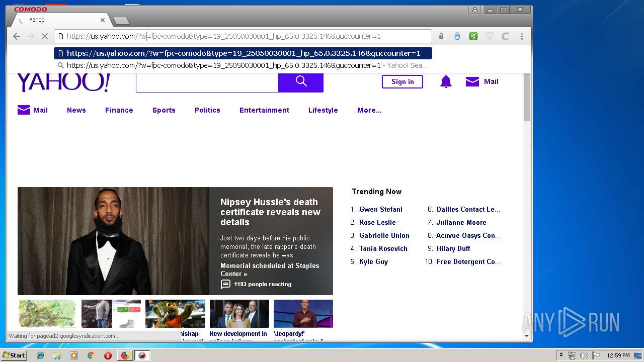
Task: Open the Windows Start menu
Action: pos(14,355)
